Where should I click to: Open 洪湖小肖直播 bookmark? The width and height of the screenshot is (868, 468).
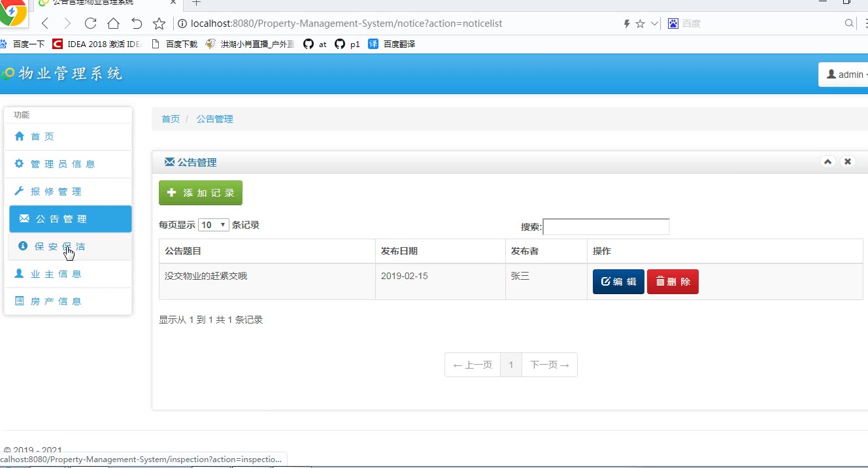(x=250, y=44)
